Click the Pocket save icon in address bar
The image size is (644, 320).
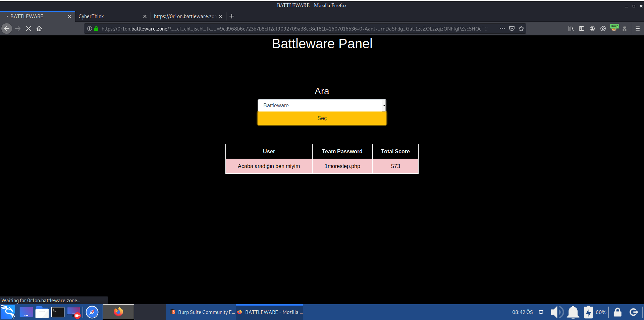coord(512,29)
